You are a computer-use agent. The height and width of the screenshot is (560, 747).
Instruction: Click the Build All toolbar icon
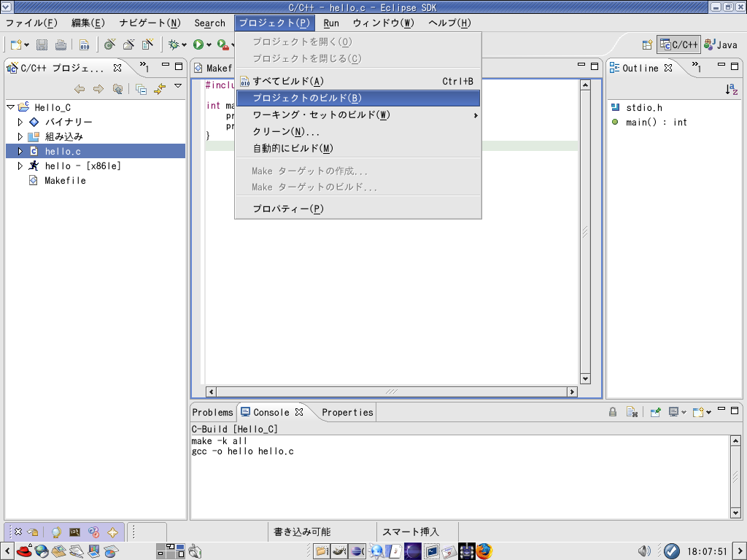point(85,44)
